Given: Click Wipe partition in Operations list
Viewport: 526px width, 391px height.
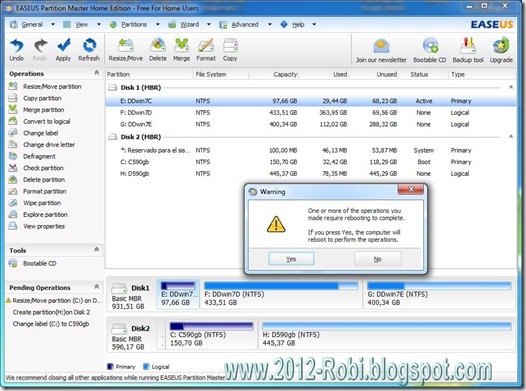Looking at the screenshot, I should 42,203.
